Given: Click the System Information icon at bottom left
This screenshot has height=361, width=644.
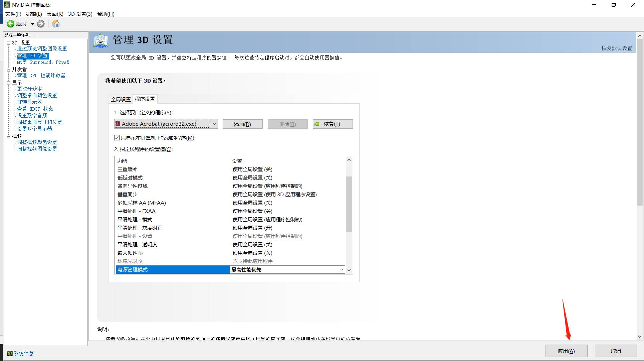Looking at the screenshot, I should 10,354.
